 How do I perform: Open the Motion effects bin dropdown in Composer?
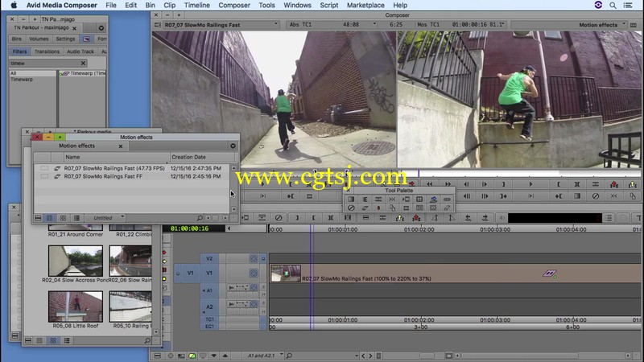[623, 25]
